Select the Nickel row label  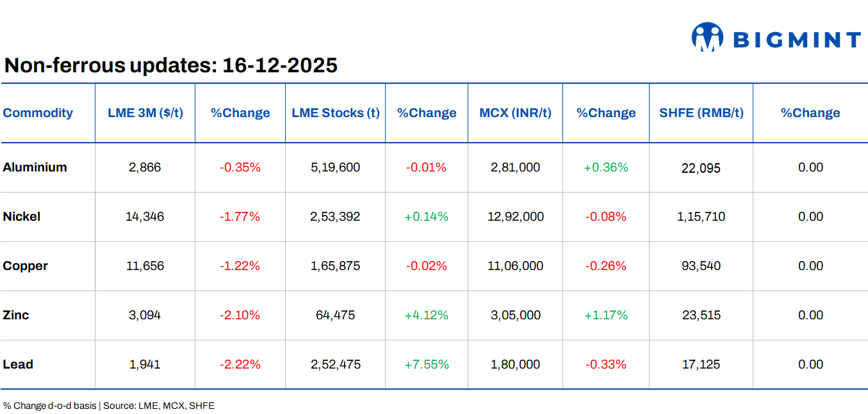point(22,217)
